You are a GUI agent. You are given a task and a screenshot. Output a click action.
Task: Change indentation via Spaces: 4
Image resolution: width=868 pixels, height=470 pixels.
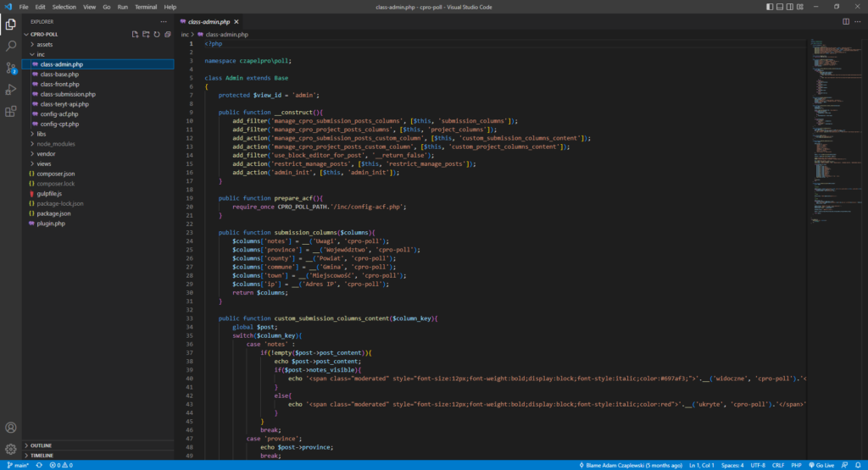click(732, 466)
